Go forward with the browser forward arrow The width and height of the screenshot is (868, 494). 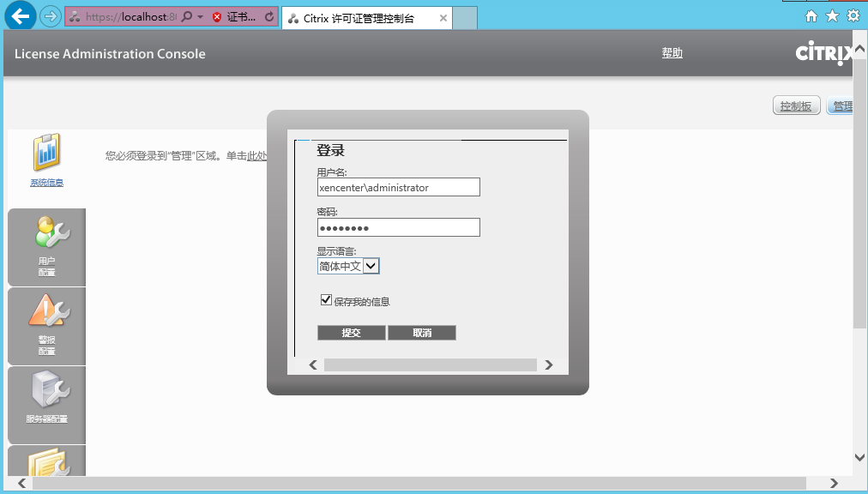[51, 16]
